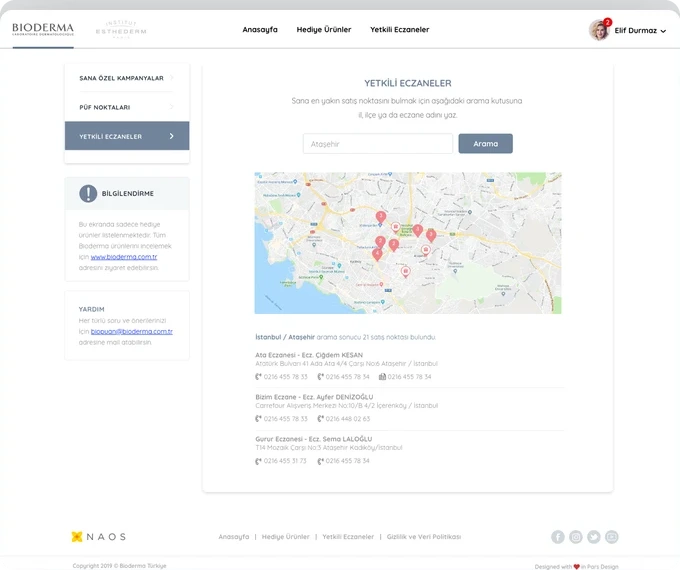Follow the footer Hediye Ürünler link

285,537
